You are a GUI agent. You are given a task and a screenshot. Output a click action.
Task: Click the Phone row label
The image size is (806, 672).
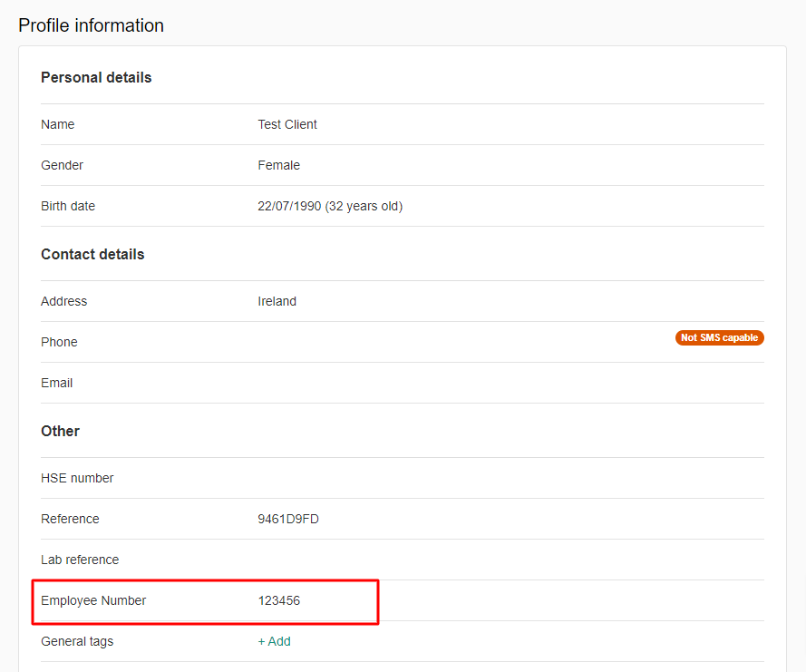pyautogui.click(x=59, y=342)
